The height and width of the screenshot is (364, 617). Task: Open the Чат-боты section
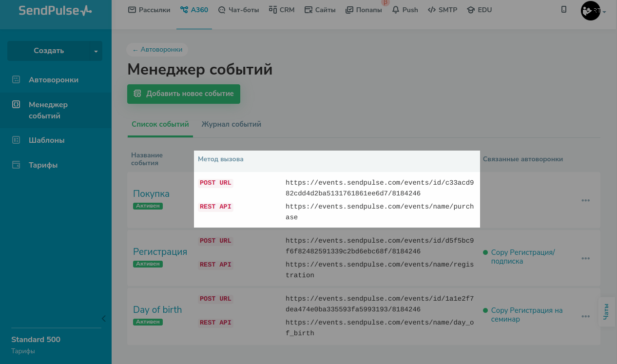pos(238,10)
